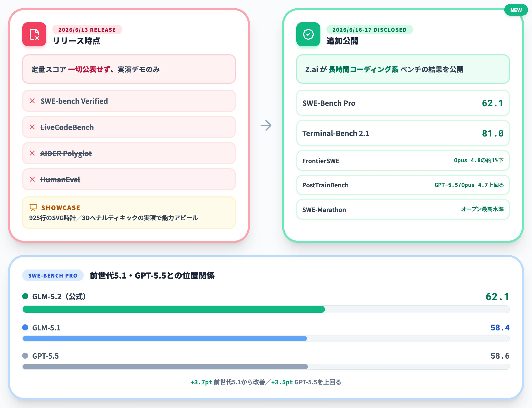Click the gray GPT-5.5 progress bar
The image size is (532, 408).
165,367
